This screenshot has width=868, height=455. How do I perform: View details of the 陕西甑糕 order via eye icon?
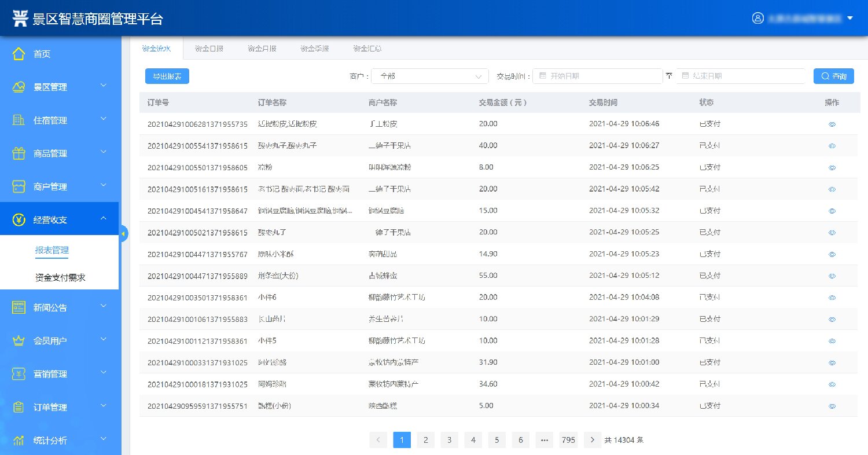832,406
